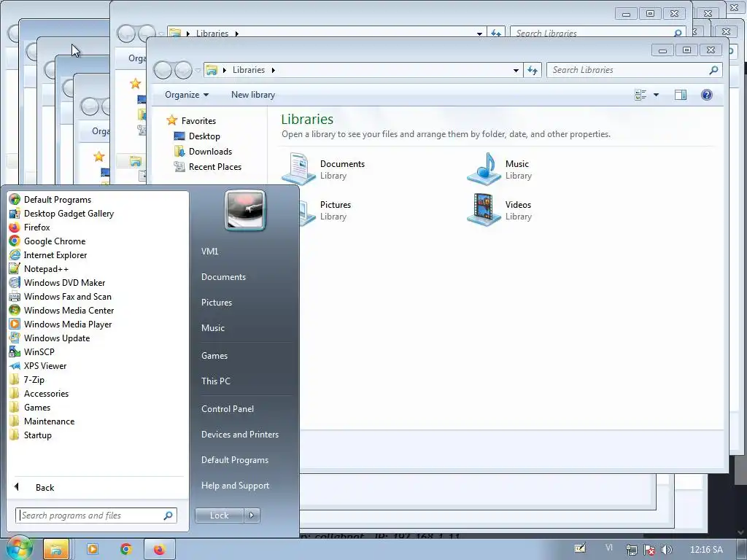This screenshot has width=747, height=560.
Task: Open the Pictures library in the Libraries window
Action: [x=327, y=210]
